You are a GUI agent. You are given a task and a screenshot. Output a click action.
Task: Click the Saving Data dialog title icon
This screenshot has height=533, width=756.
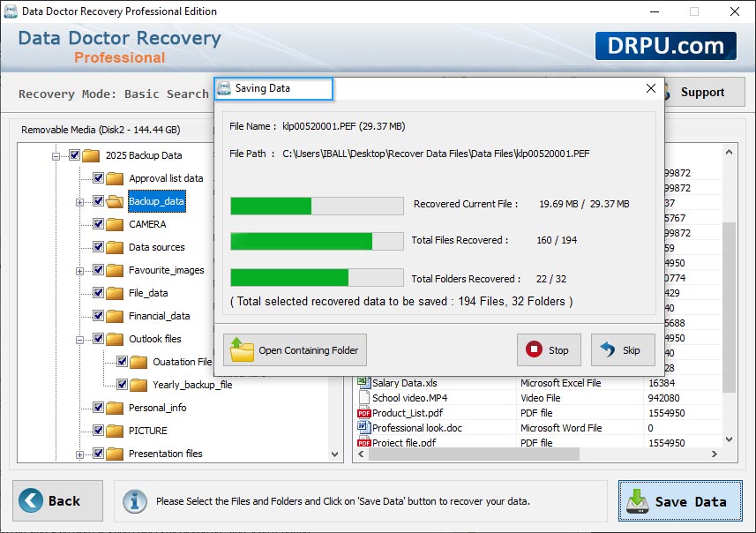click(x=224, y=88)
